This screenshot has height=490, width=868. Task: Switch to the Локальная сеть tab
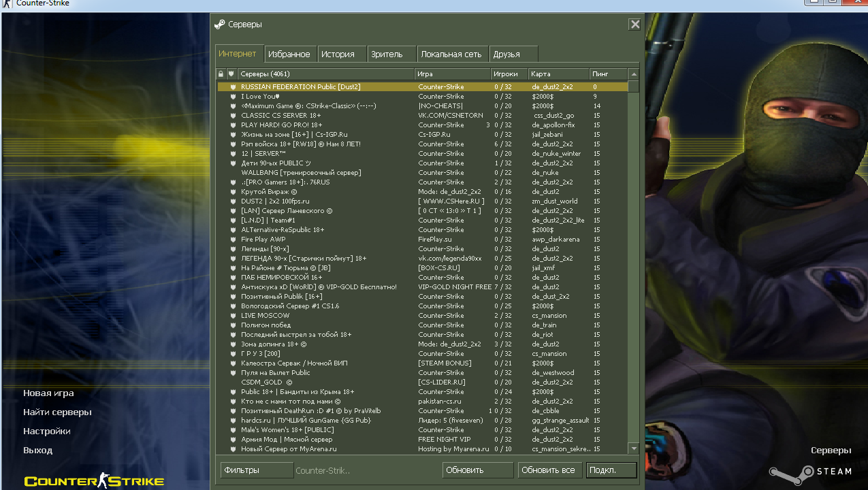451,54
